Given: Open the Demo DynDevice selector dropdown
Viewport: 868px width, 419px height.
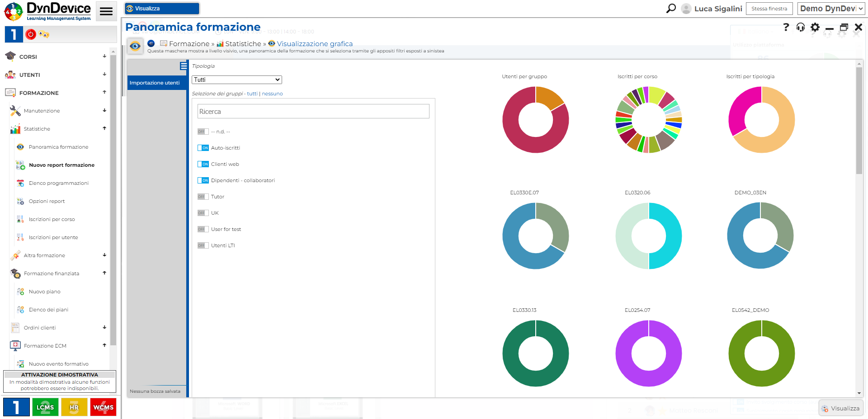Looking at the screenshot, I should (831, 9).
